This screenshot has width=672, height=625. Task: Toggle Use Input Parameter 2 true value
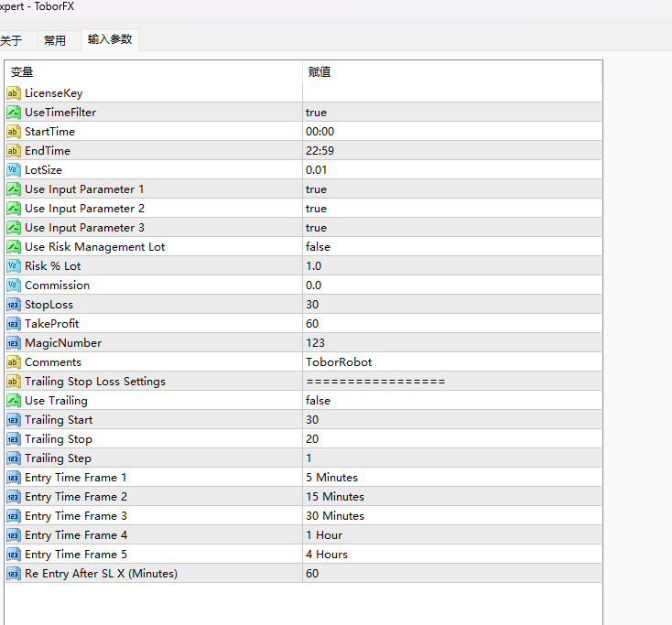[x=316, y=209]
